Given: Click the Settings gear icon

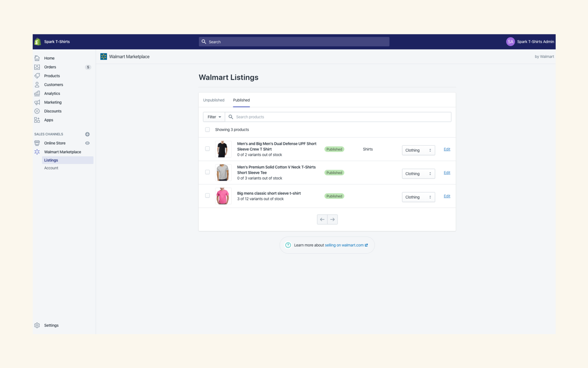Looking at the screenshot, I should (37, 325).
